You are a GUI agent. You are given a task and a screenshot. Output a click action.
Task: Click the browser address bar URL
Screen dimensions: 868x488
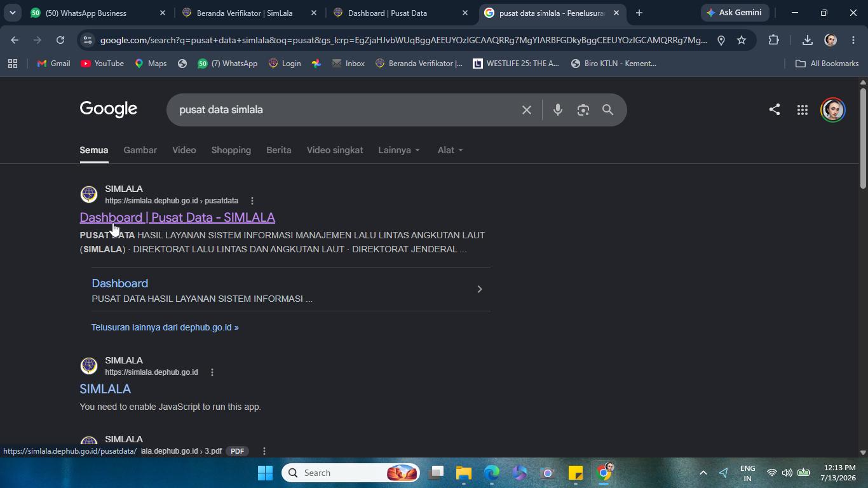(x=403, y=40)
